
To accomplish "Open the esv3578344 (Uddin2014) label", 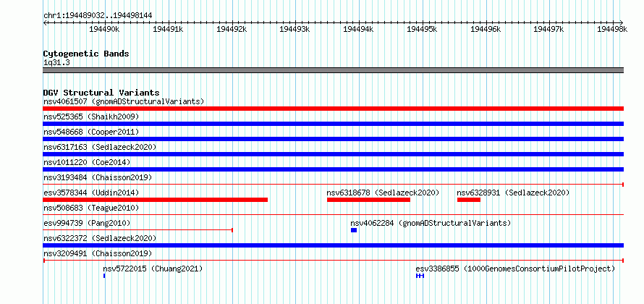I will click(x=91, y=193).
